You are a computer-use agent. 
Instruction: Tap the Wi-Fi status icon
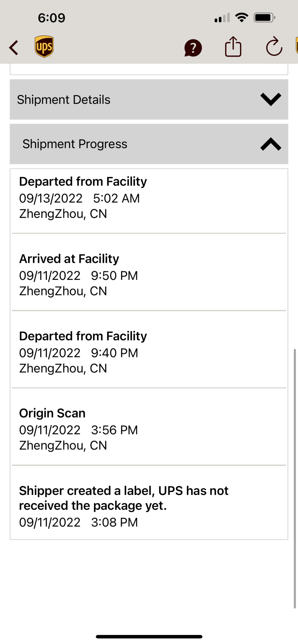click(242, 17)
